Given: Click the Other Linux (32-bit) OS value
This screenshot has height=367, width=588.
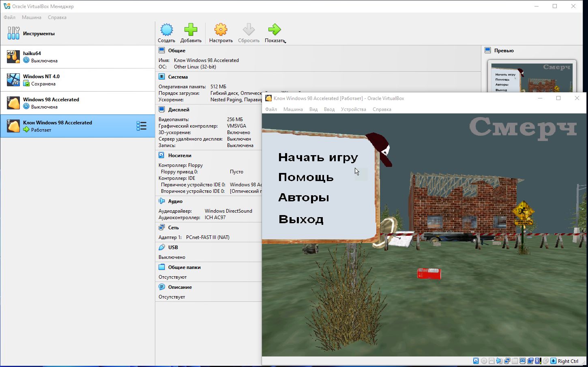Looking at the screenshot, I should click(195, 67).
